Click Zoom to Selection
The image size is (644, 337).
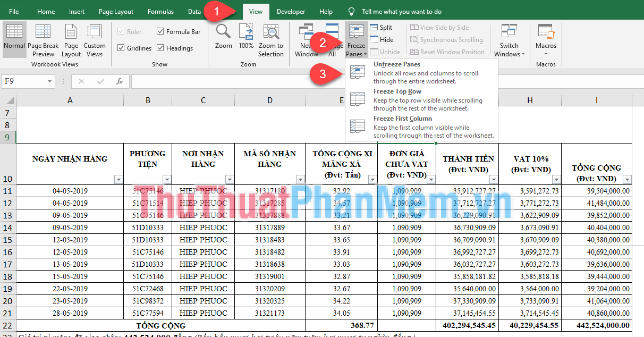click(x=271, y=38)
